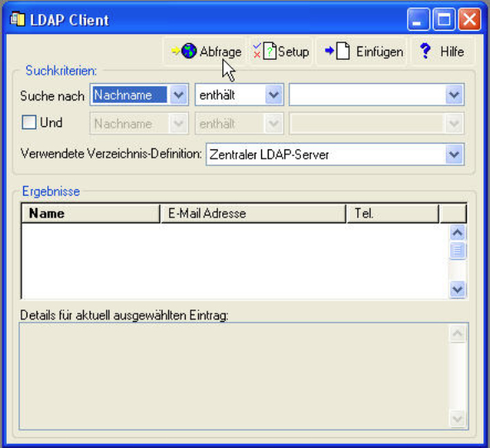Click the E-Mail Adresse column header
The width and height of the screenshot is (490, 448).
pyautogui.click(x=254, y=213)
